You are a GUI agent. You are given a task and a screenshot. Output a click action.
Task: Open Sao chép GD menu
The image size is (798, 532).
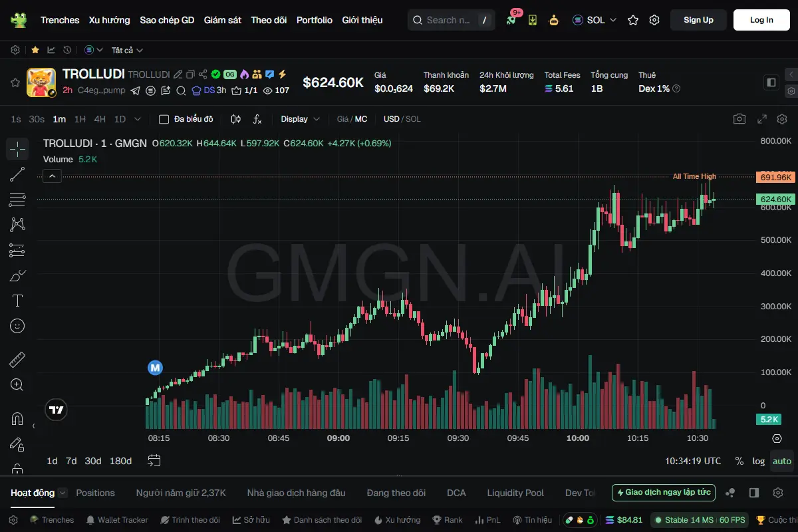click(x=167, y=20)
